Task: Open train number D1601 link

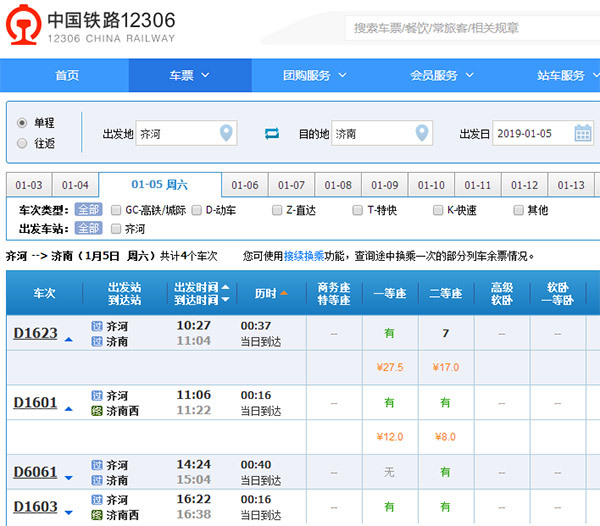Action: [35, 402]
